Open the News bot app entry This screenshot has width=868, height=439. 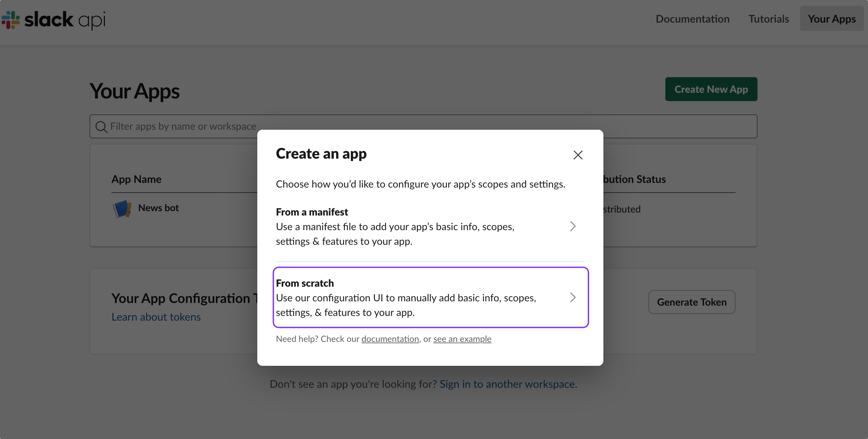[x=158, y=208]
